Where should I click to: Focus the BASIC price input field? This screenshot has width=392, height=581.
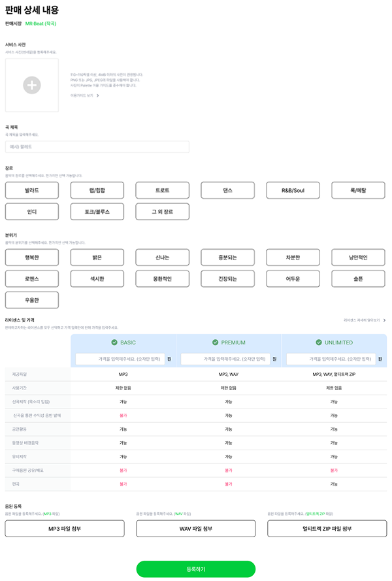tap(118, 359)
